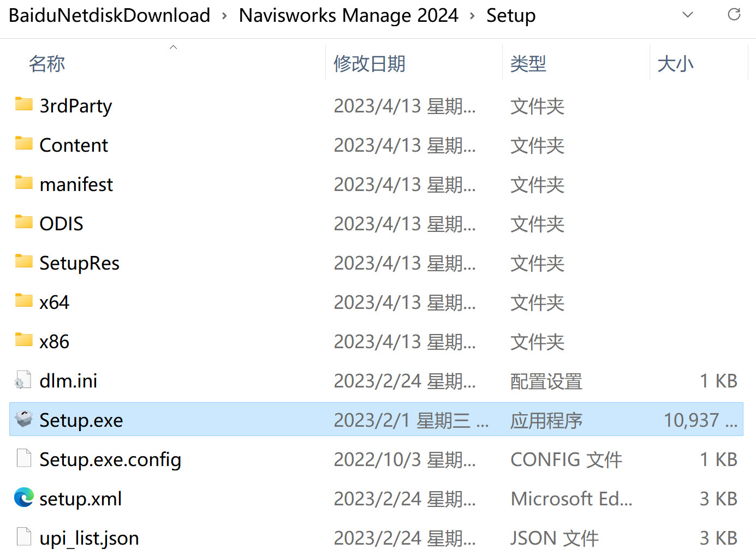Go to Navisworks Manage 2024 breadcrumb
The width and height of the screenshot is (756, 555).
click(x=349, y=15)
